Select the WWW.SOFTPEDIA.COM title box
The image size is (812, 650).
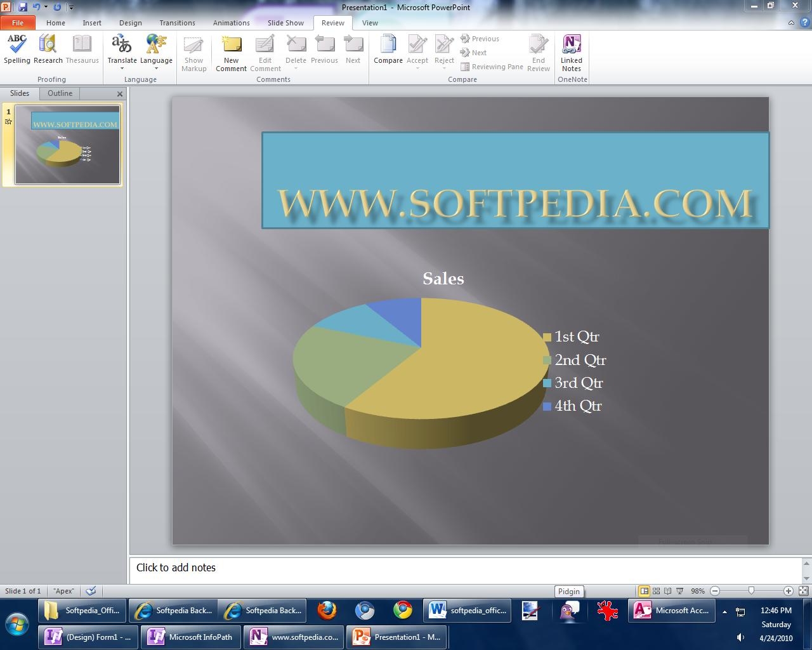coord(515,180)
